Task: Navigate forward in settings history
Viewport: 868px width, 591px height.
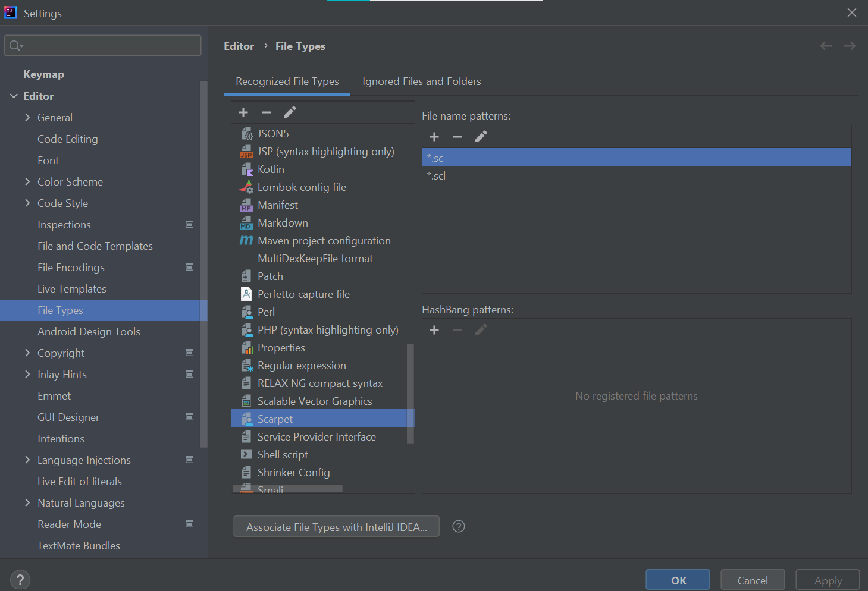Action: point(850,46)
